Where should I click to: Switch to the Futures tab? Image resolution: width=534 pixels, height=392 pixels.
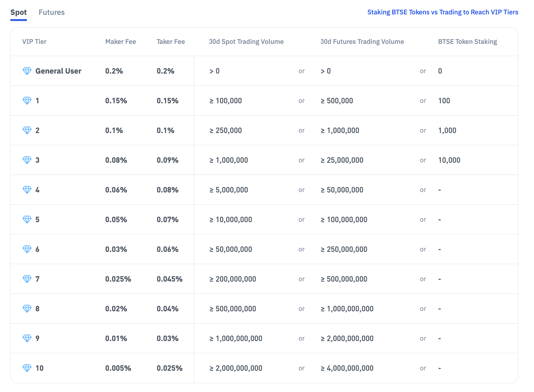[x=51, y=12]
